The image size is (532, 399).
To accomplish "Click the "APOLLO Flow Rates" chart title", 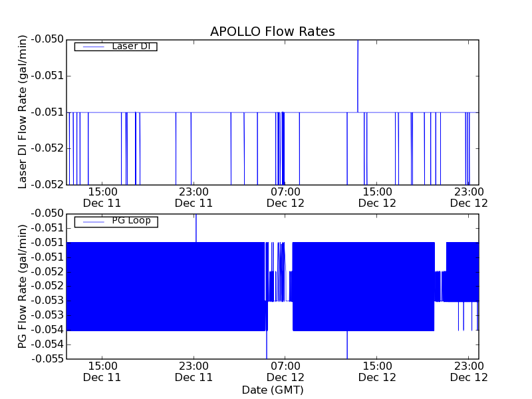I will click(272, 31).
